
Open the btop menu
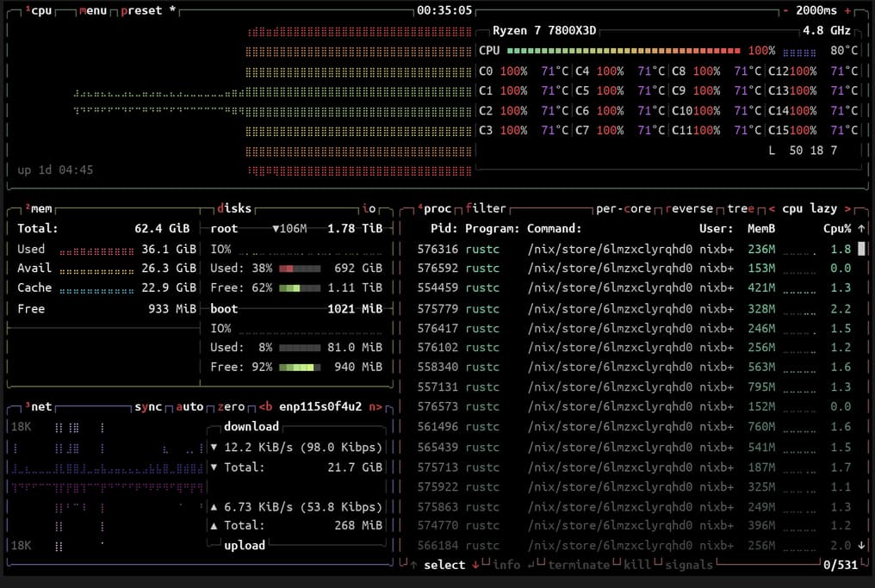pyautogui.click(x=93, y=11)
